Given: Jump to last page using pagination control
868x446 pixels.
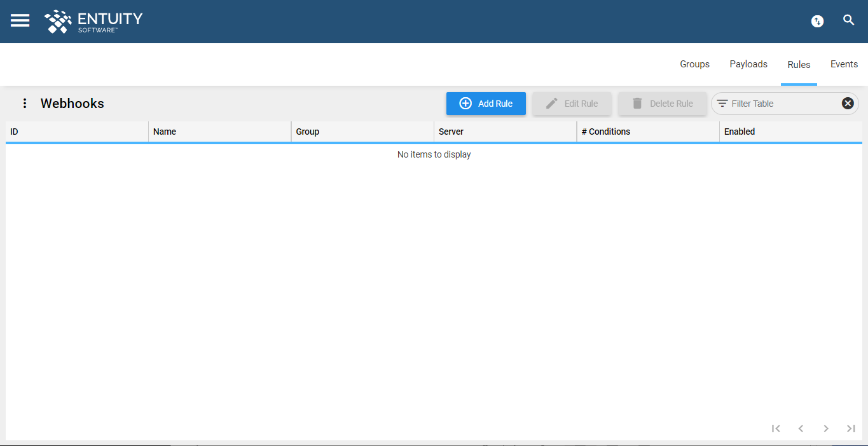Looking at the screenshot, I should [x=851, y=428].
